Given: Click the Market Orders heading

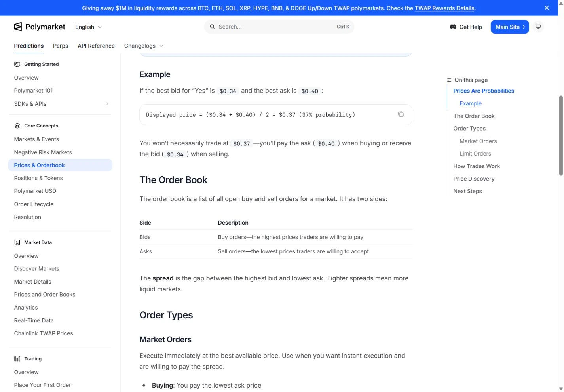Looking at the screenshot, I should point(165,339).
